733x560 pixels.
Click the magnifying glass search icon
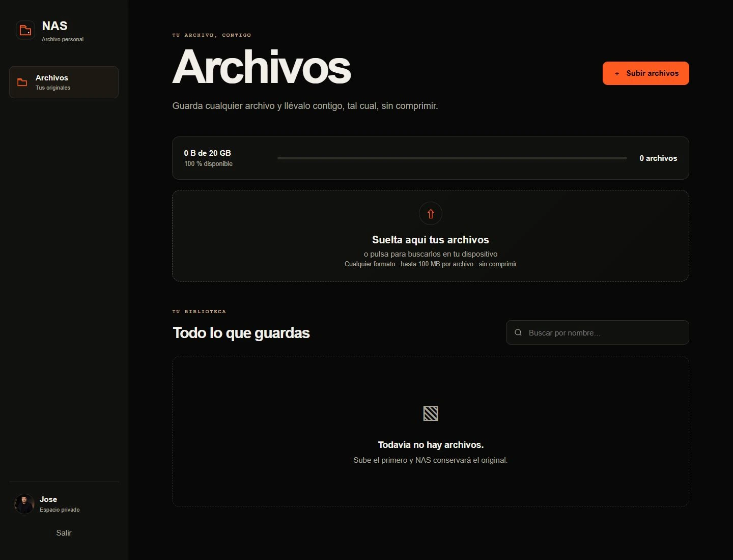click(x=518, y=332)
